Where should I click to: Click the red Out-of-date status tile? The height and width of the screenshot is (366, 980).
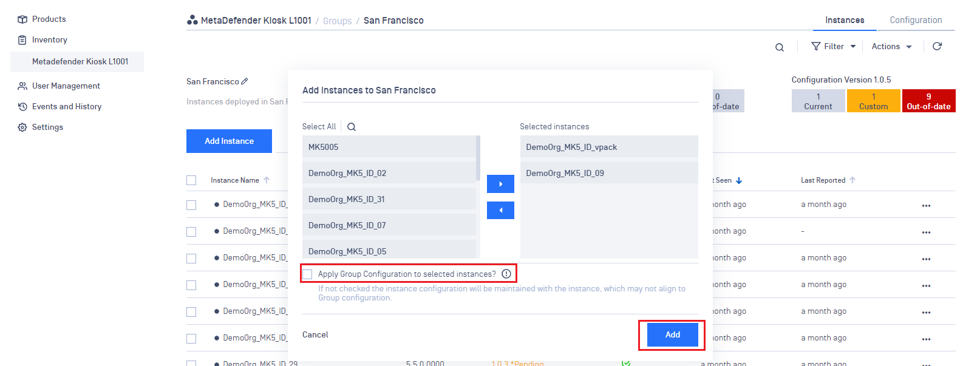click(928, 101)
